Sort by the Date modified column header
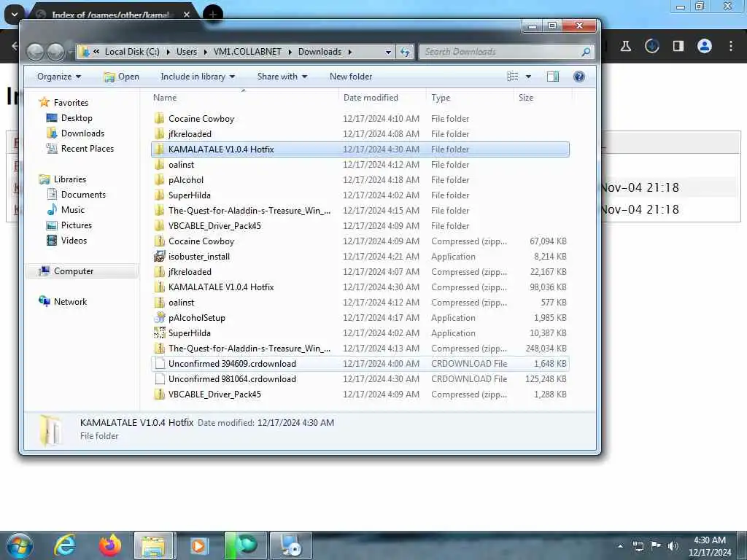The width and height of the screenshot is (747, 560). coord(382,98)
